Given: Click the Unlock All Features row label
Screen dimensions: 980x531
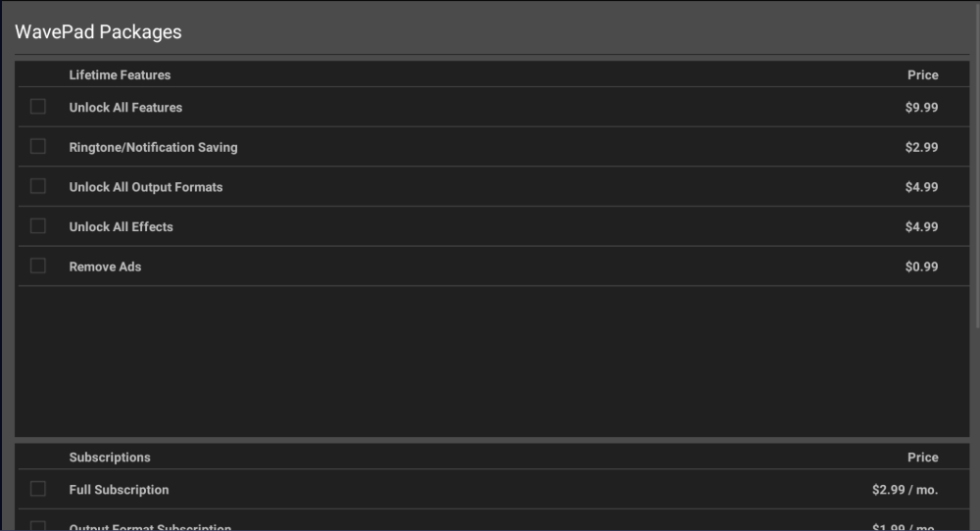Looking at the screenshot, I should [x=125, y=108].
